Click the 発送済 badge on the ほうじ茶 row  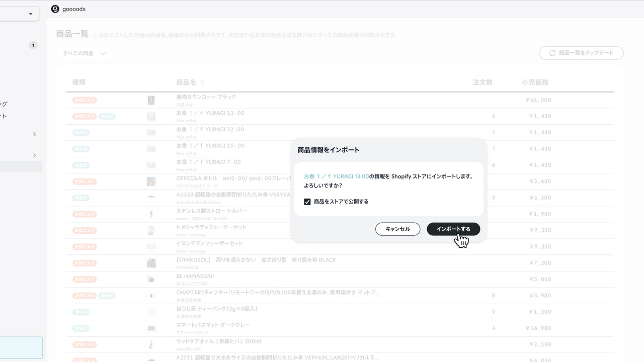point(80,312)
